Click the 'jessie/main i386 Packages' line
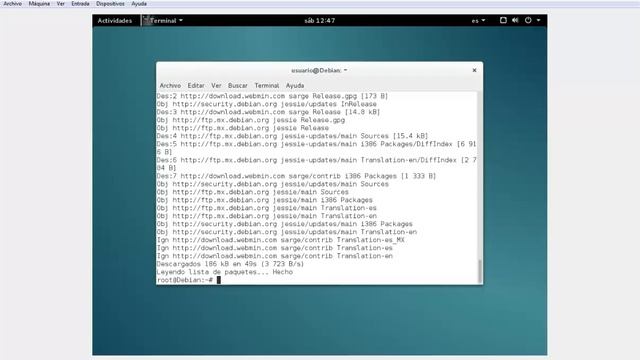 click(x=264, y=200)
